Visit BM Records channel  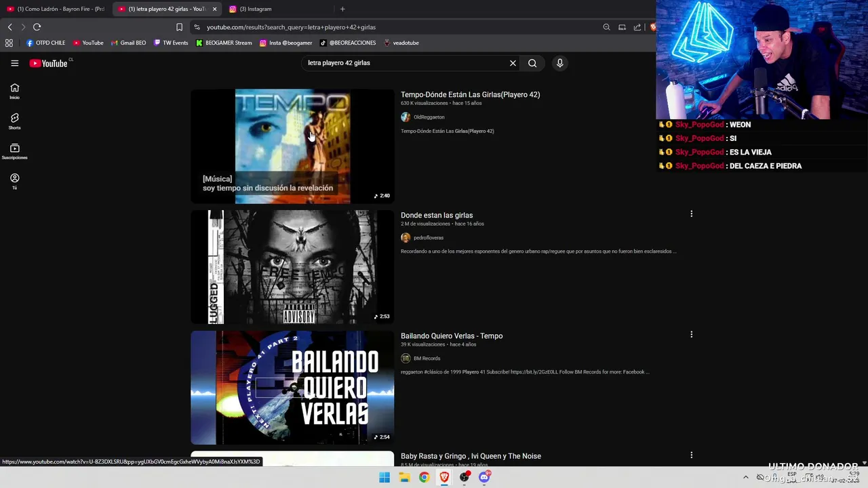[x=427, y=359]
